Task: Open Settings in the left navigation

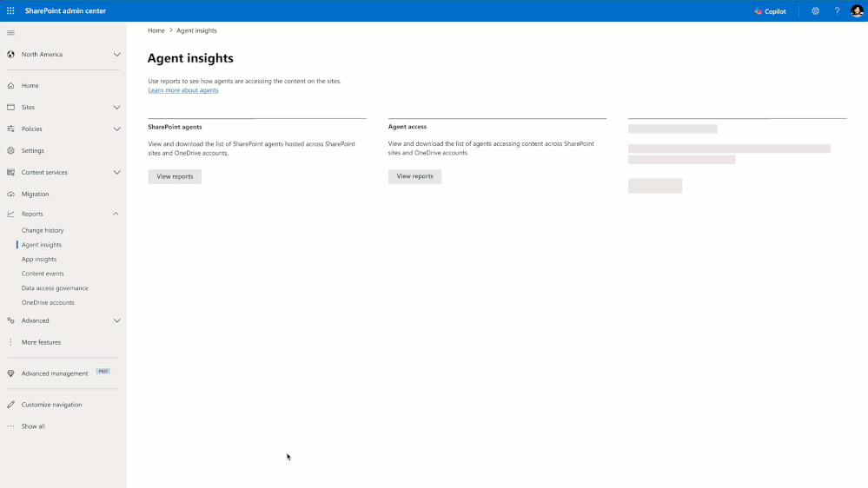Action: pos(33,150)
